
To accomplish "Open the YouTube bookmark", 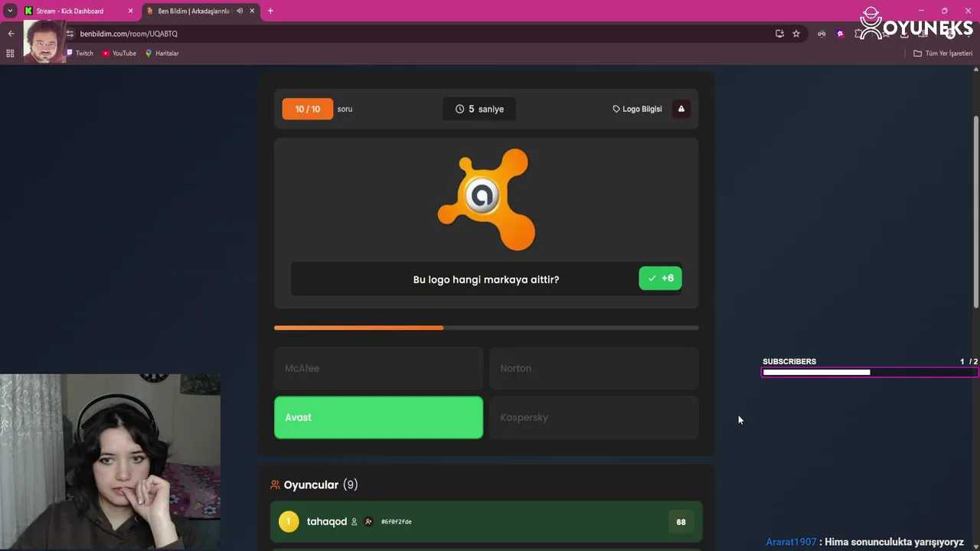I will pyautogui.click(x=119, y=54).
